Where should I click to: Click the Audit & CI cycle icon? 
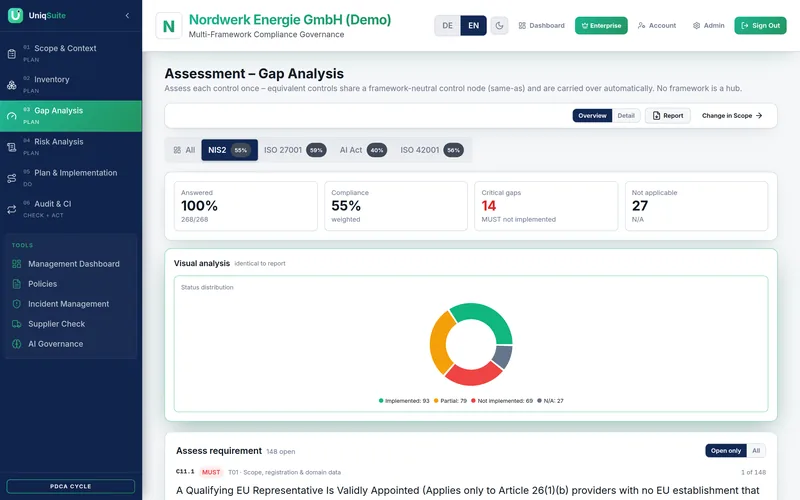(x=12, y=209)
